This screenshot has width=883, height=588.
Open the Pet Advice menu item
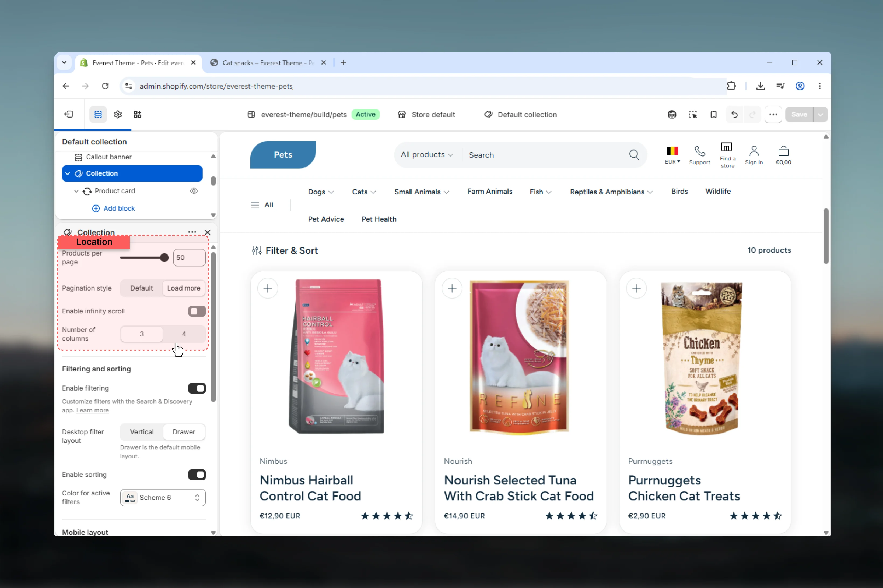click(x=326, y=219)
